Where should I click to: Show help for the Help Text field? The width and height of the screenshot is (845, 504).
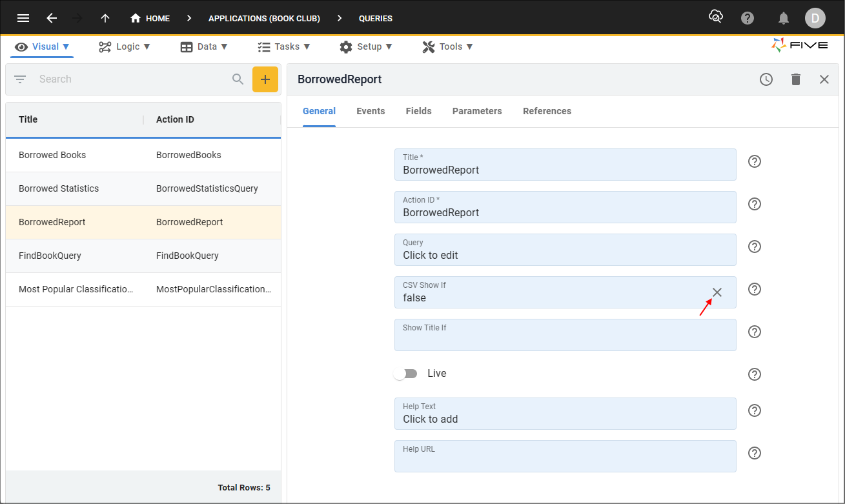755,410
